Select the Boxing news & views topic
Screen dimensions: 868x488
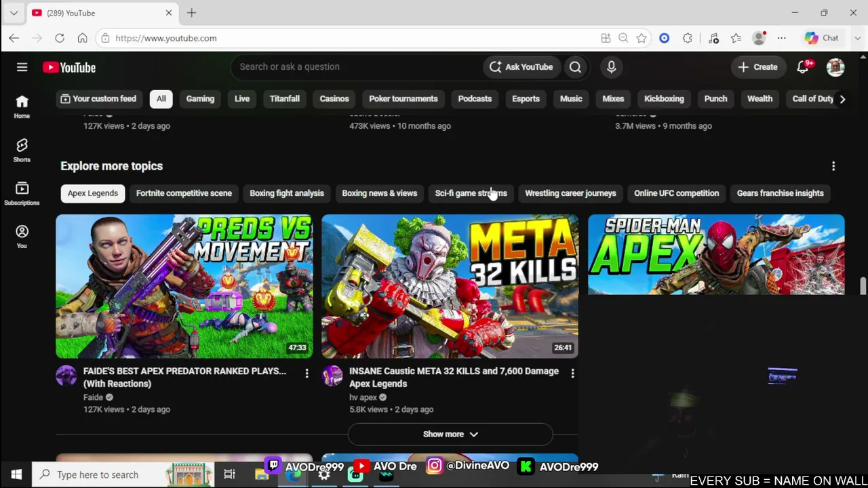coord(380,193)
